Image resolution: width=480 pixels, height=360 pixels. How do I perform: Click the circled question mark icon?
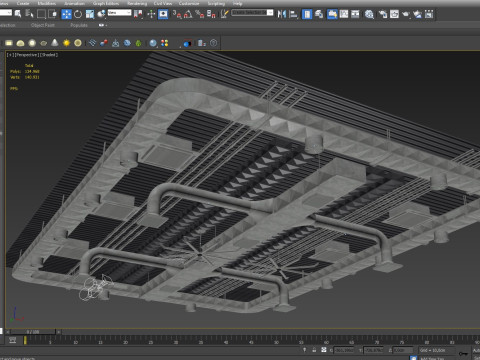coord(214,43)
